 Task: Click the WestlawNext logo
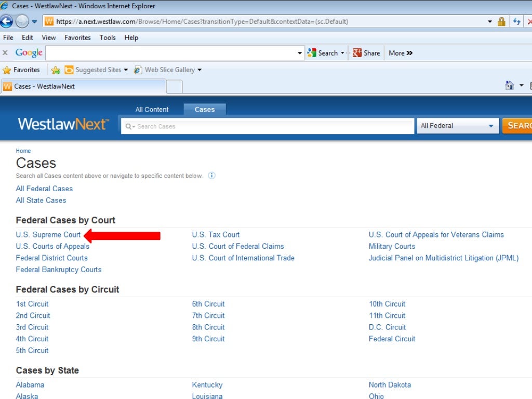[x=63, y=124]
